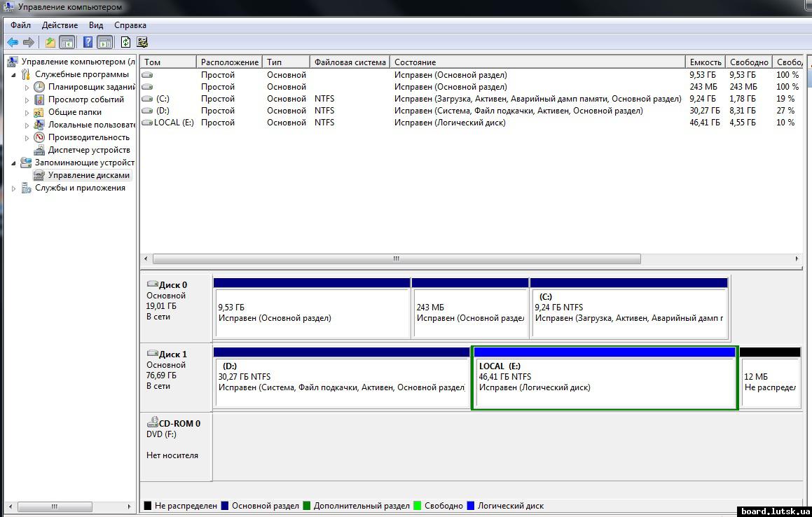
Task: Toggle the show/hide action pane button
Action: 104,42
